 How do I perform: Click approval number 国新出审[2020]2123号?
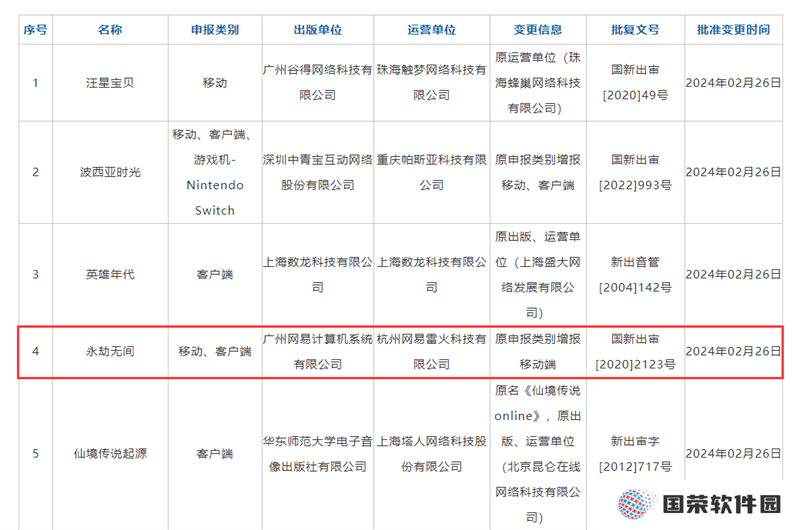[635, 351]
